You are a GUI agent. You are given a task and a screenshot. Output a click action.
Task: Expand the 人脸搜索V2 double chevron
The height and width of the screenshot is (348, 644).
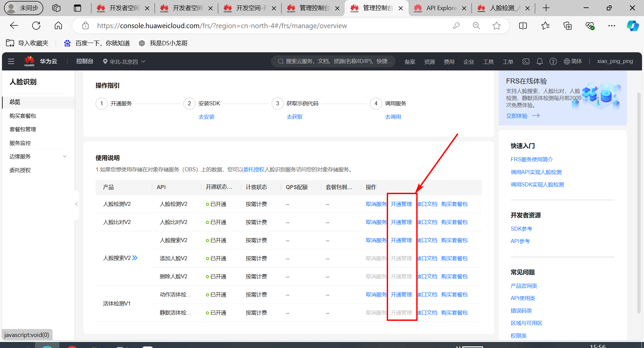[x=135, y=258]
